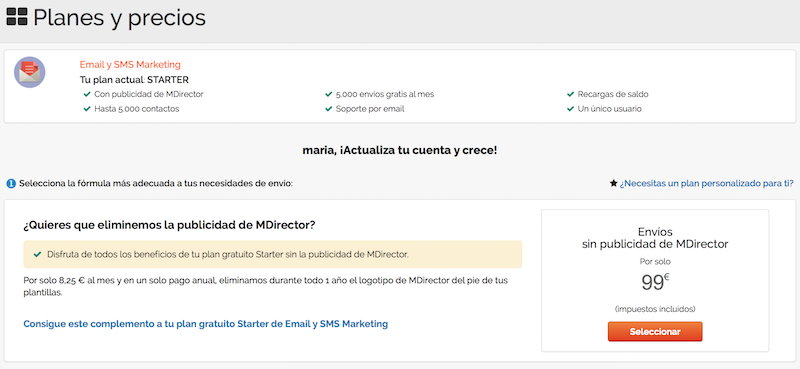Image resolution: width=800 pixels, height=369 pixels.
Task: Click the orange Seleccionar button
Action: [x=655, y=331]
